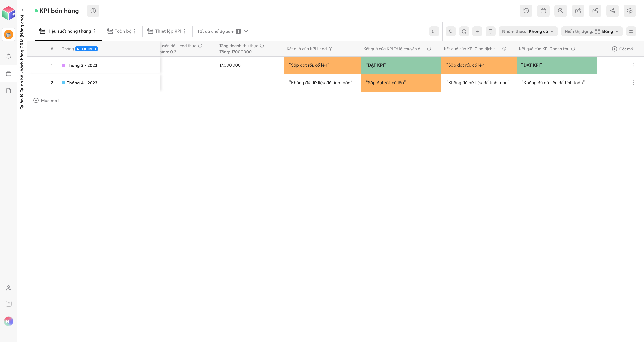
Task: Open options for Toàn bộ tab
Action: coord(135,31)
